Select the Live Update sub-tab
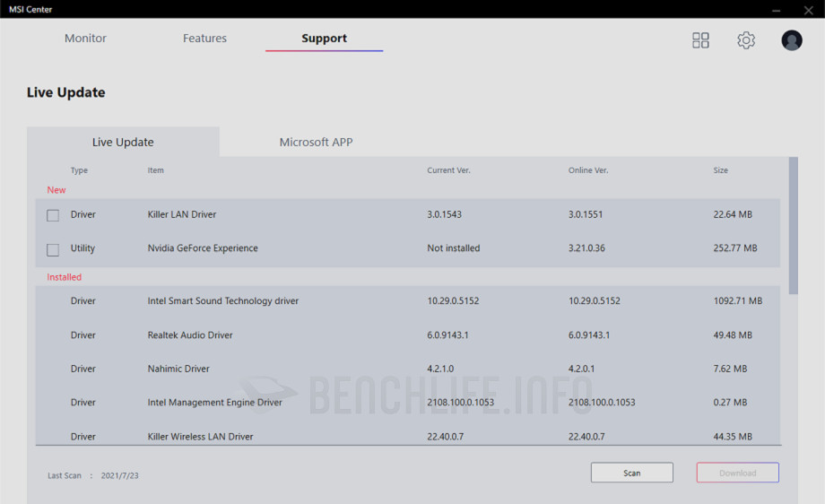The width and height of the screenshot is (825, 504). click(123, 142)
